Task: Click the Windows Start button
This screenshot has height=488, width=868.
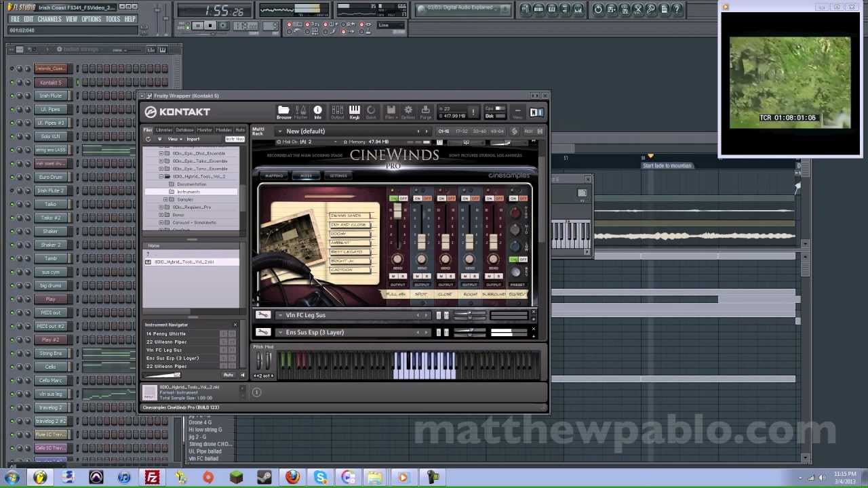Action: (12, 477)
